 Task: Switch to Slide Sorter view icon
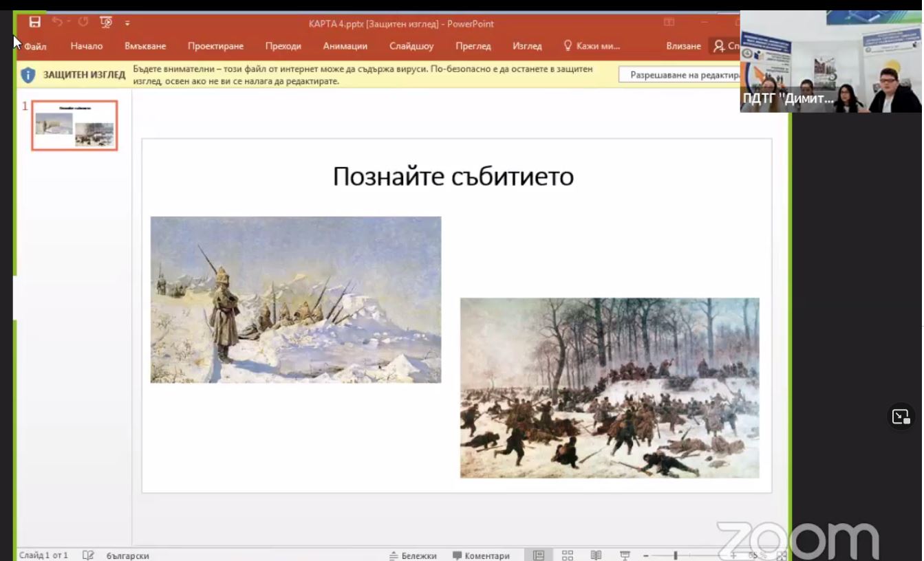pos(568,555)
